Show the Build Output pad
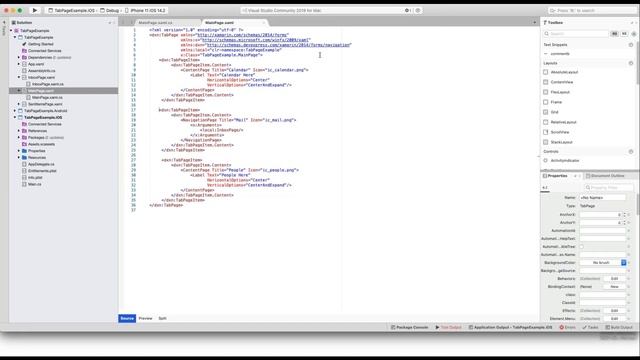The height and width of the screenshot is (360, 640). tap(619, 327)
